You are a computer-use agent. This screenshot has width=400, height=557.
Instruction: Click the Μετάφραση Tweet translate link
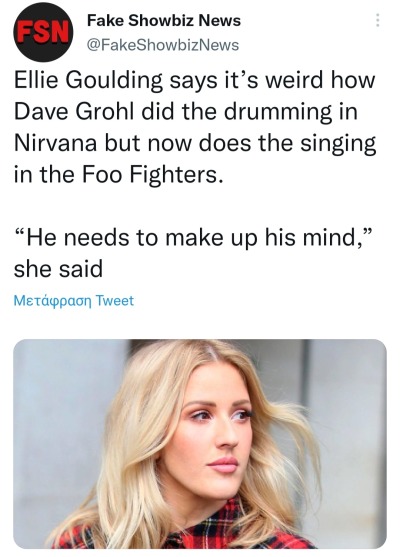pyautogui.click(x=74, y=301)
